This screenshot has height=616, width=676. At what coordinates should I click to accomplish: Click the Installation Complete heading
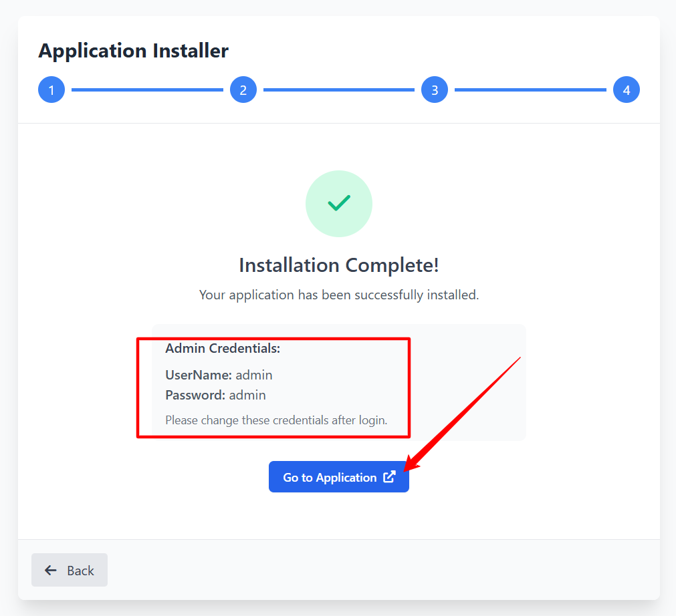(338, 265)
